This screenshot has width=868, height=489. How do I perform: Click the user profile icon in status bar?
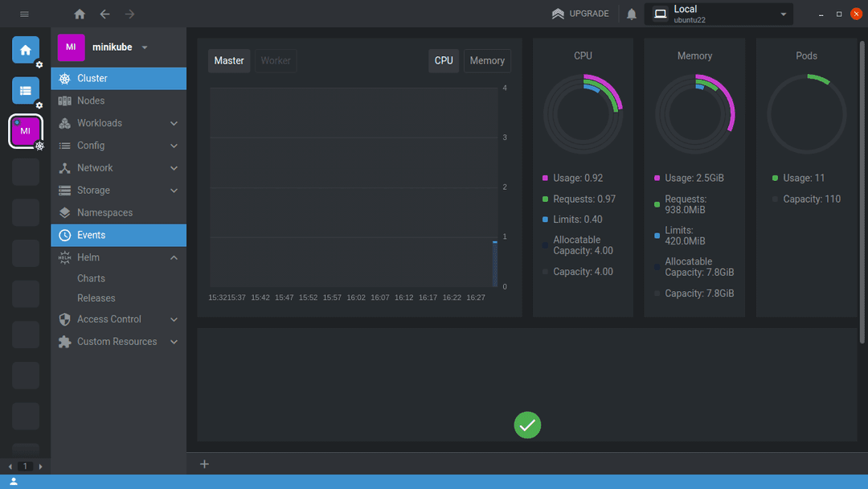click(x=14, y=482)
